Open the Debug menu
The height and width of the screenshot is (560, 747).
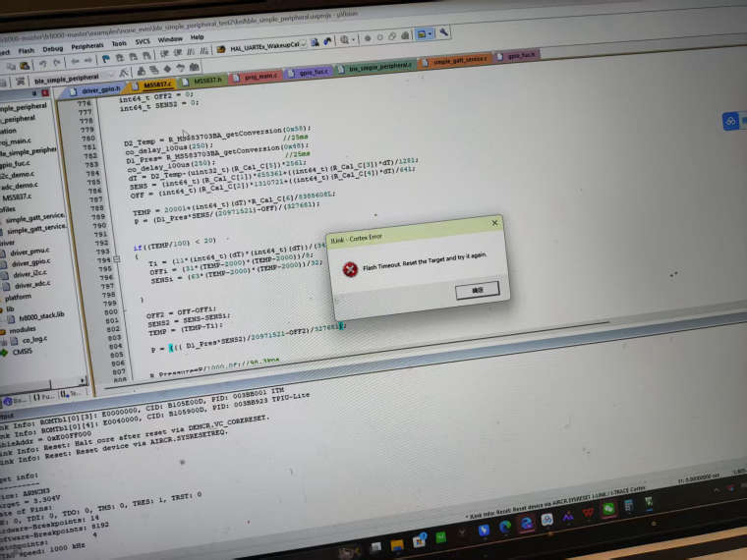(x=53, y=47)
